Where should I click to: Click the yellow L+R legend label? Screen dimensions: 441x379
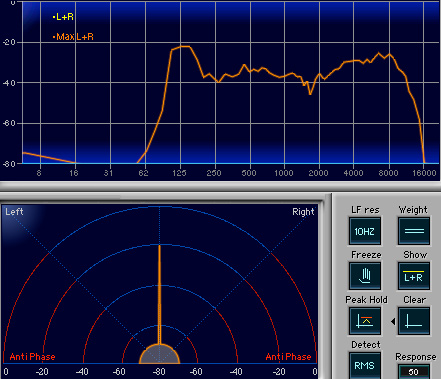click(63, 17)
